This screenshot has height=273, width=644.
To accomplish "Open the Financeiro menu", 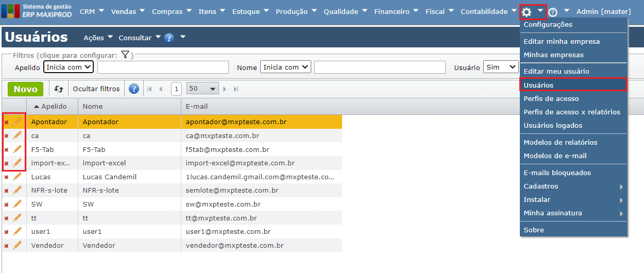I will coord(397,11).
